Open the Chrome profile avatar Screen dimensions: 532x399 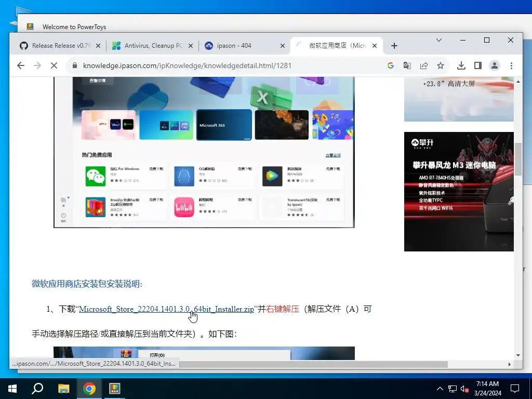(x=495, y=65)
